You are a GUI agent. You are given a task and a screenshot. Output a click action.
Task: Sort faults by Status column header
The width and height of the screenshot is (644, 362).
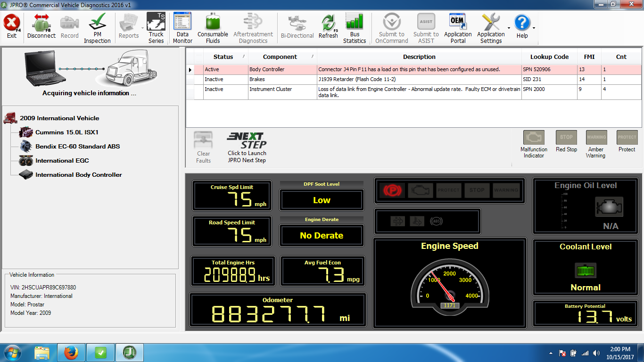coord(223,57)
